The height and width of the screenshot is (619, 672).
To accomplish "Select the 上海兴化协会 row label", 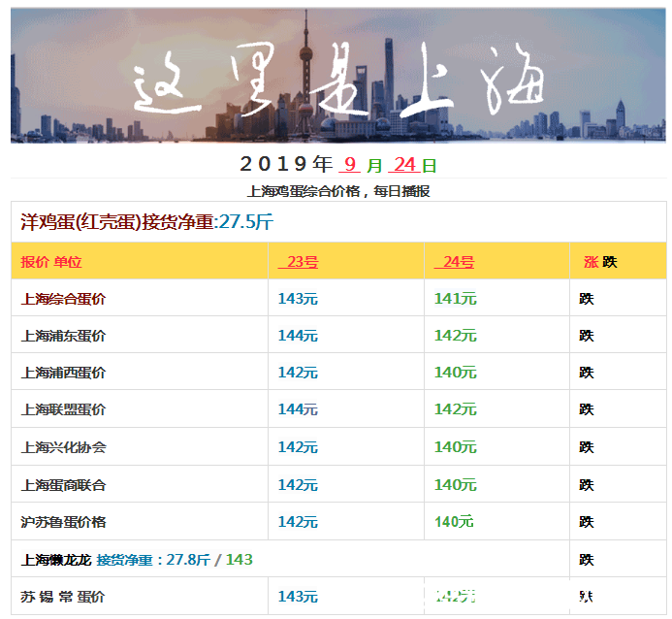I will [63, 447].
